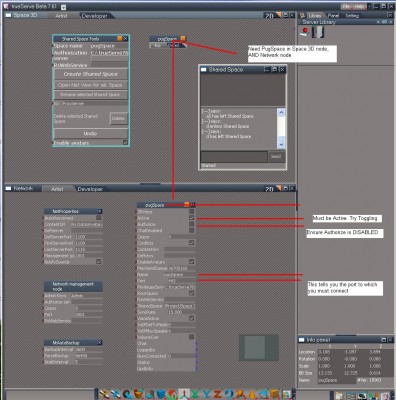The image size is (396, 400).
Task: Switch to Developer tab in Network panel
Action: (x=90, y=189)
